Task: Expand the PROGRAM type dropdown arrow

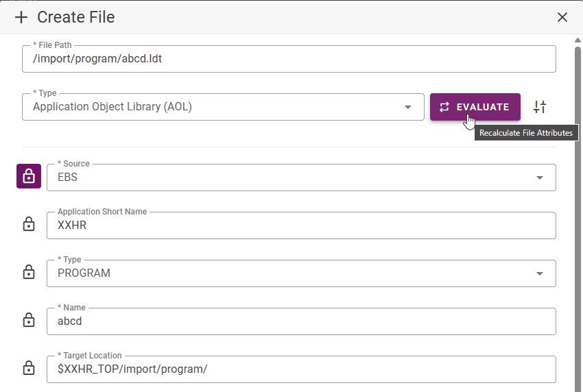Action: point(540,273)
